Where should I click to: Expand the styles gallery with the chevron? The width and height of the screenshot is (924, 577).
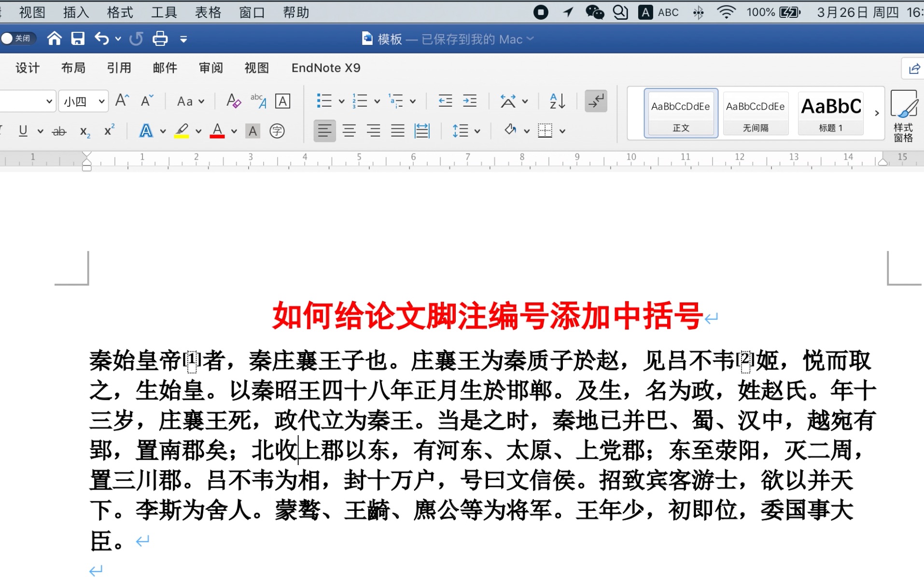click(877, 113)
